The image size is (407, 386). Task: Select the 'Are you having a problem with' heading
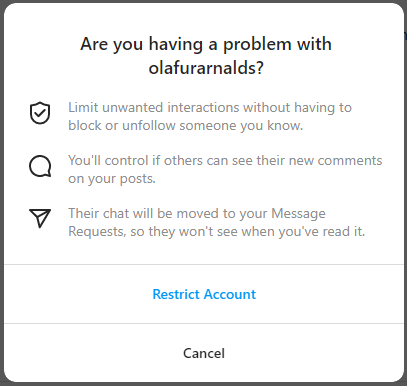pos(206,44)
